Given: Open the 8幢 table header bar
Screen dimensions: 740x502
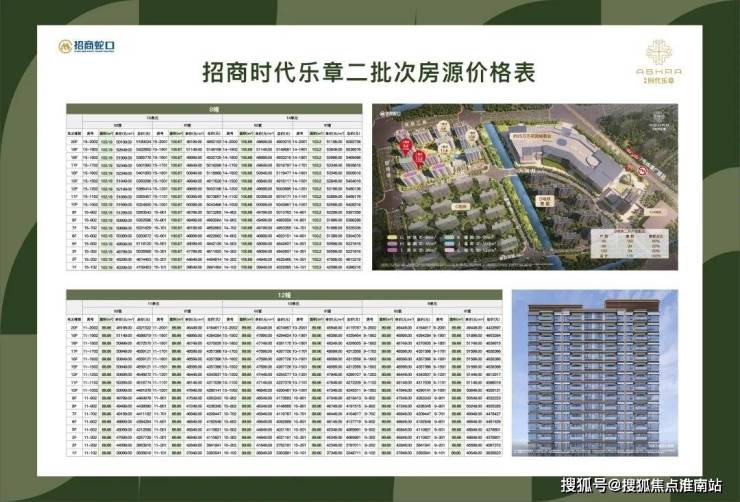Looking at the screenshot, I should [214, 109].
